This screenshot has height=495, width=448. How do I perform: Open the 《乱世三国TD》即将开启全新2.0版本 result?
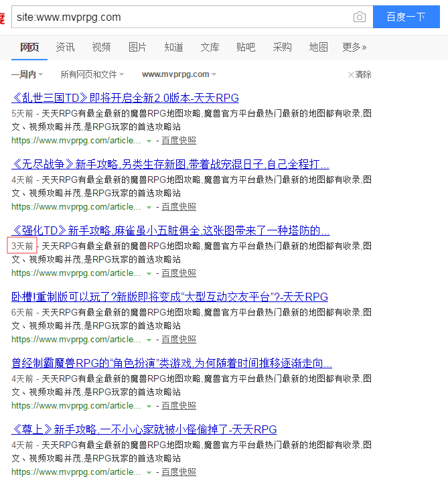pyautogui.click(x=125, y=98)
